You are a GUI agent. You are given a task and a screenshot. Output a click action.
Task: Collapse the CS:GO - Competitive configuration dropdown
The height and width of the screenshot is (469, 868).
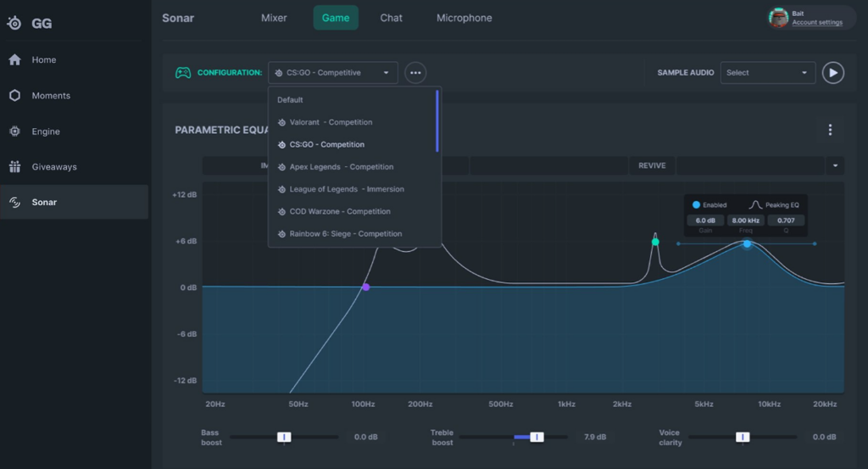(x=333, y=73)
